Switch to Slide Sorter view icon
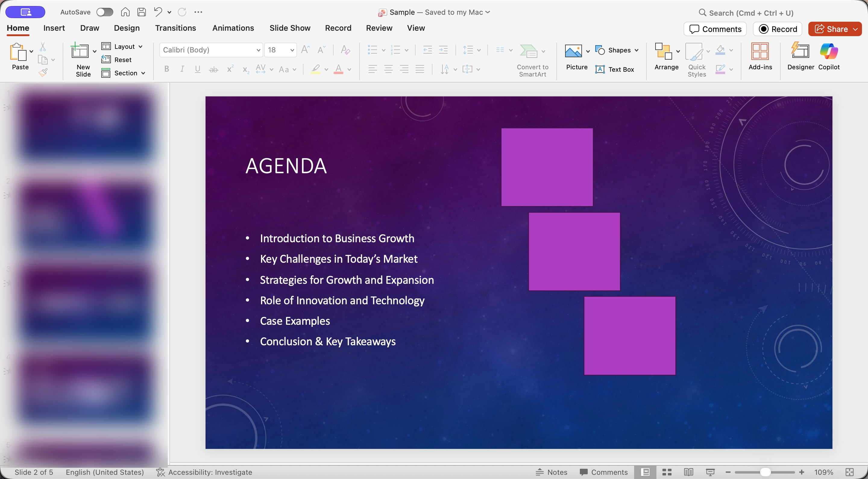This screenshot has width=868, height=479. tap(667, 472)
